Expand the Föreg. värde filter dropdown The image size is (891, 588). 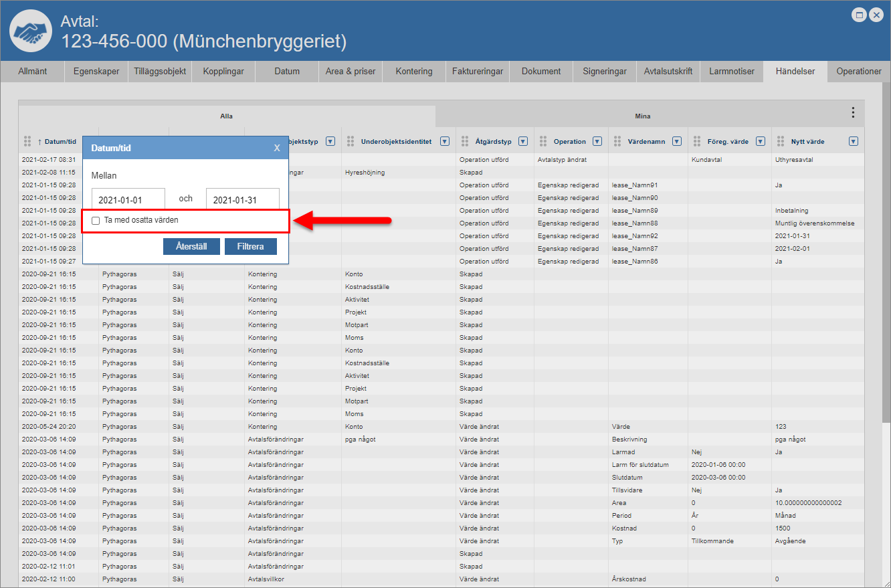760,141
